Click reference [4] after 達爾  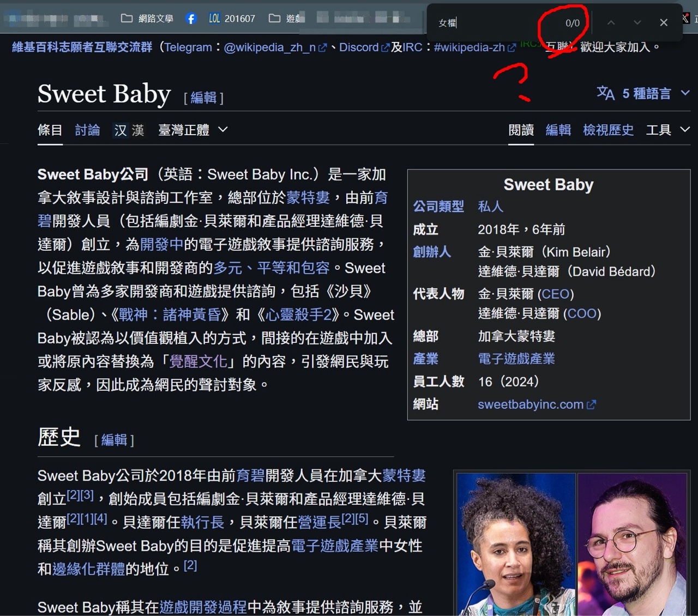pyautogui.click(x=100, y=518)
